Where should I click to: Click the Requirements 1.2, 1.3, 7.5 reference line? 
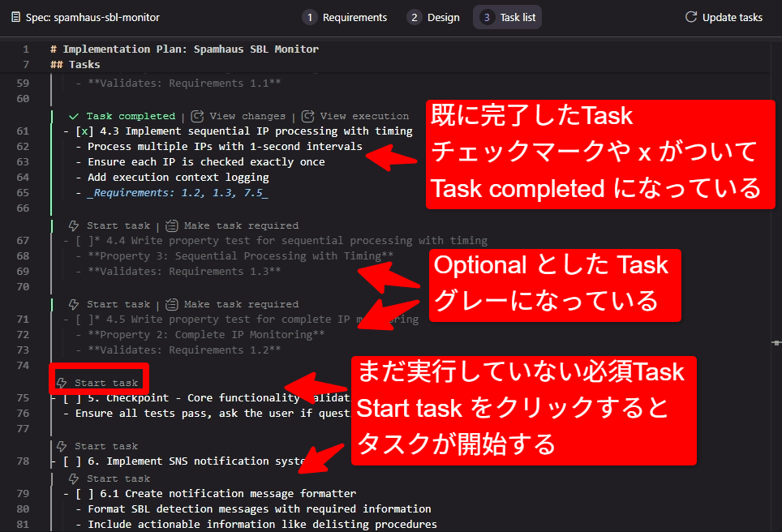178,193
